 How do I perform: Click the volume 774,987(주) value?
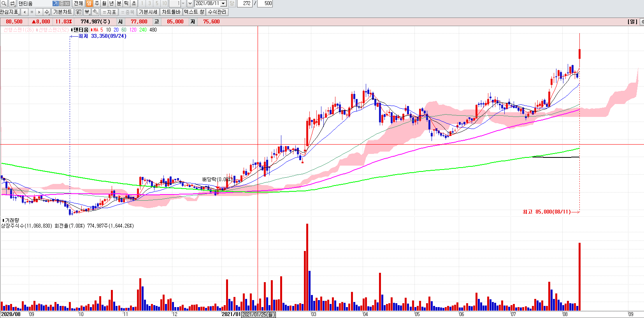[x=95, y=22]
